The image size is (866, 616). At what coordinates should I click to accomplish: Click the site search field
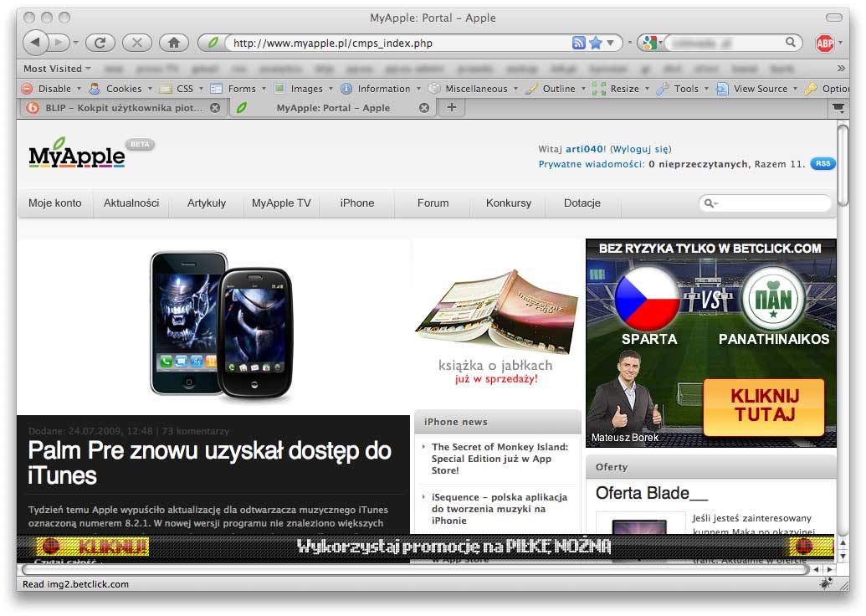[x=765, y=203]
